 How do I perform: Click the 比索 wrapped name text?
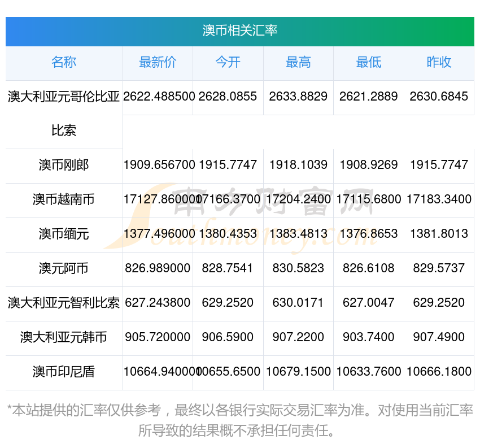(x=64, y=131)
